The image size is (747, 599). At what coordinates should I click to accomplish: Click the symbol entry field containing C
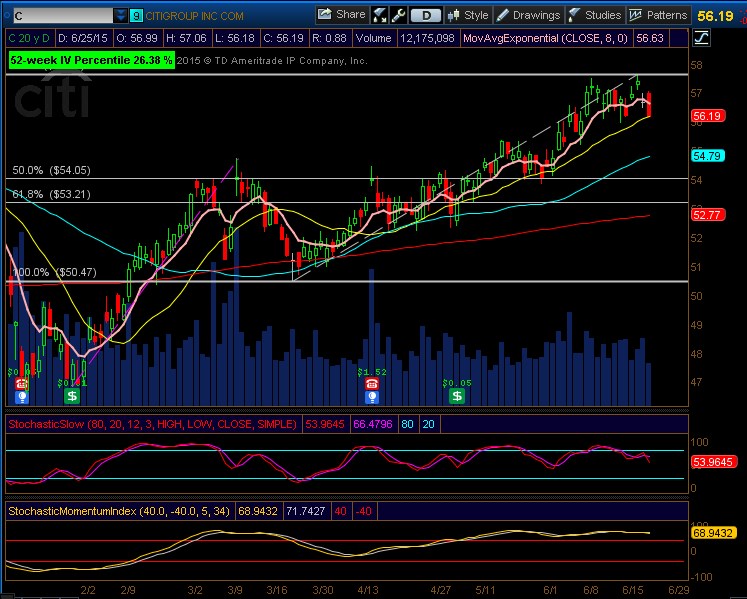coord(63,16)
